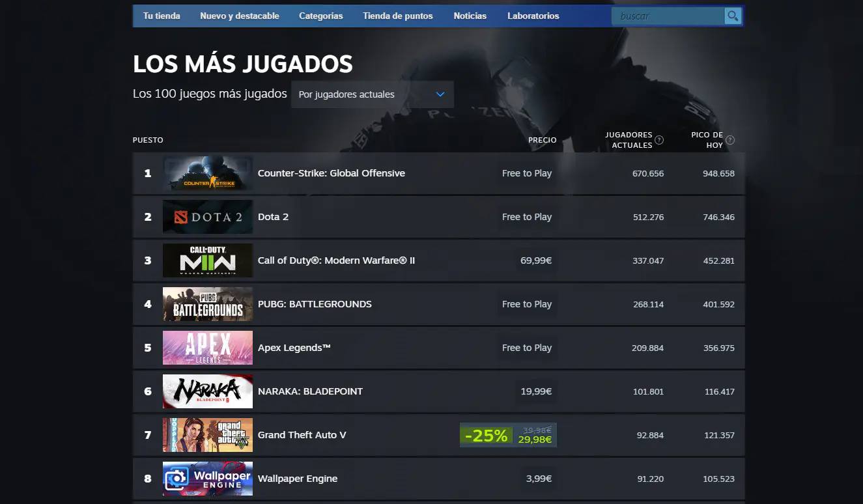Image resolution: width=863 pixels, height=504 pixels.
Task: Select the 356.975 peak value
Action: [x=718, y=348]
